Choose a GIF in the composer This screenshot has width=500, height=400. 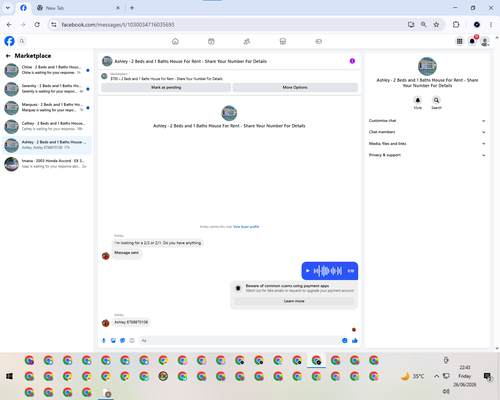(x=132, y=340)
